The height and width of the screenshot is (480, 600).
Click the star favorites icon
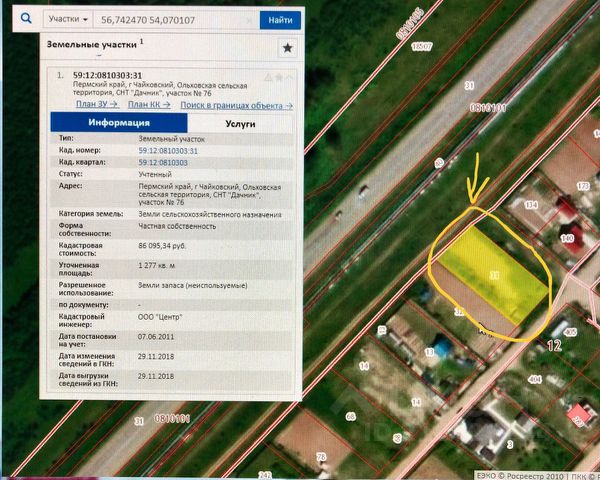(287, 47)
